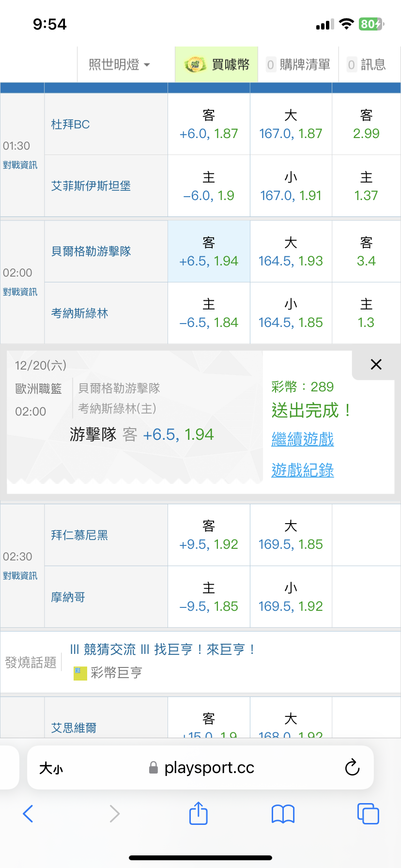The image size is (401, 868).
Task: Tap the Safari share icon
Action: tap(198, 813)
